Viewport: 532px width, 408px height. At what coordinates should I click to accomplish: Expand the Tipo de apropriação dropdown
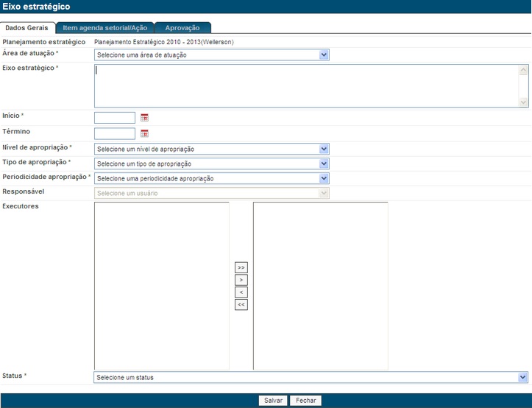tap(212, 163)
